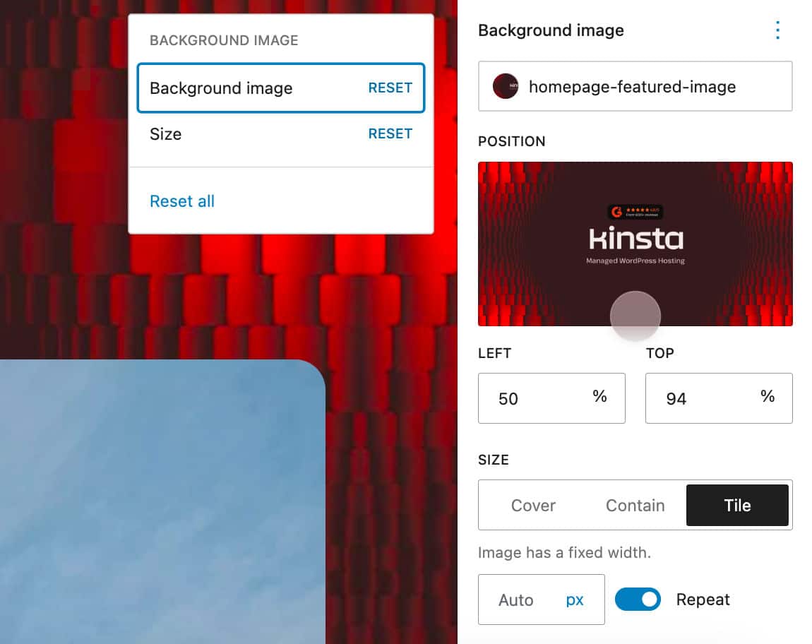The image size is (812, 644).
Task: Click the Background image entry in the popup menu
Action: pyautogui.click(x=221, y=88)
